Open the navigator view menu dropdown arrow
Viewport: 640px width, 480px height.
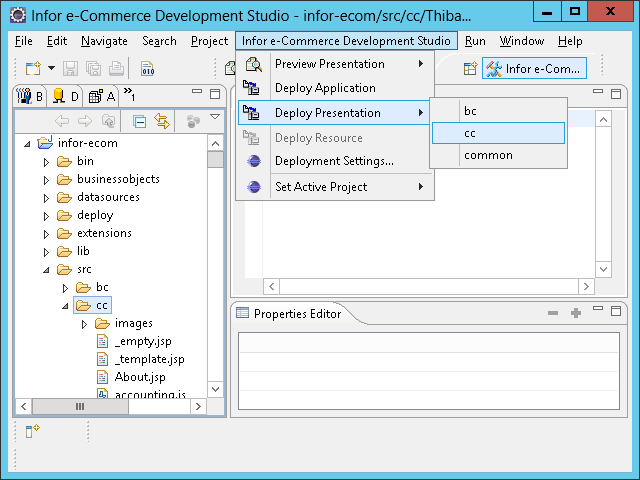(214, 119)
